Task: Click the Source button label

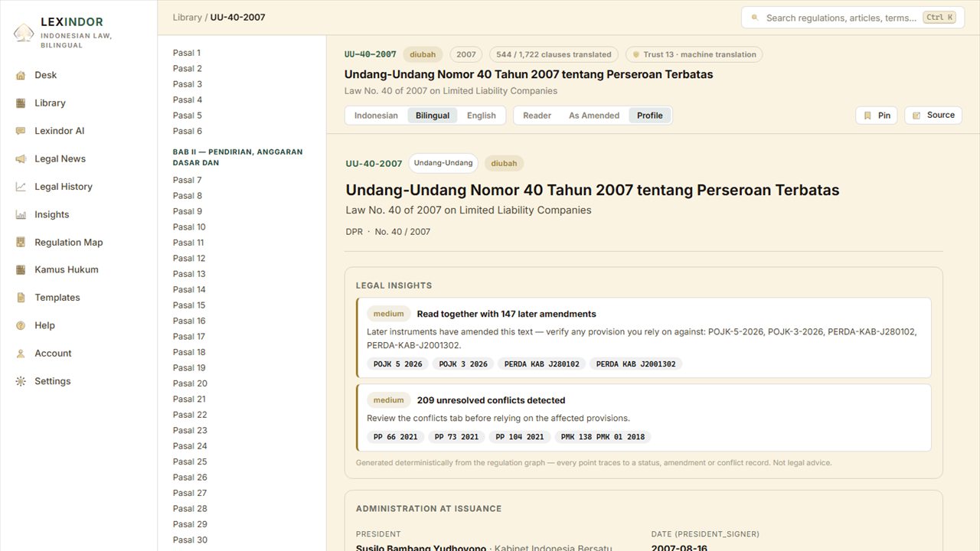Action: click(x=941, y=116)
